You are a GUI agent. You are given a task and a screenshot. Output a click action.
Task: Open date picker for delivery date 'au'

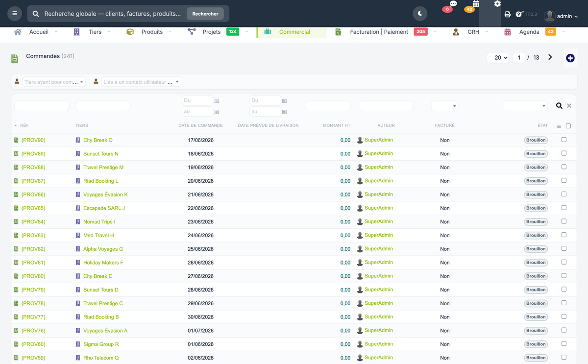(284, 112)
